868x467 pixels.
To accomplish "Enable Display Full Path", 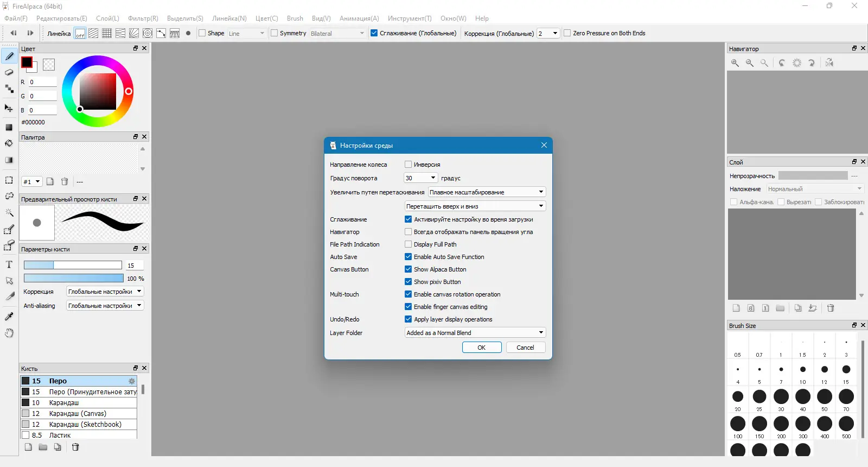I will point(408,244).
